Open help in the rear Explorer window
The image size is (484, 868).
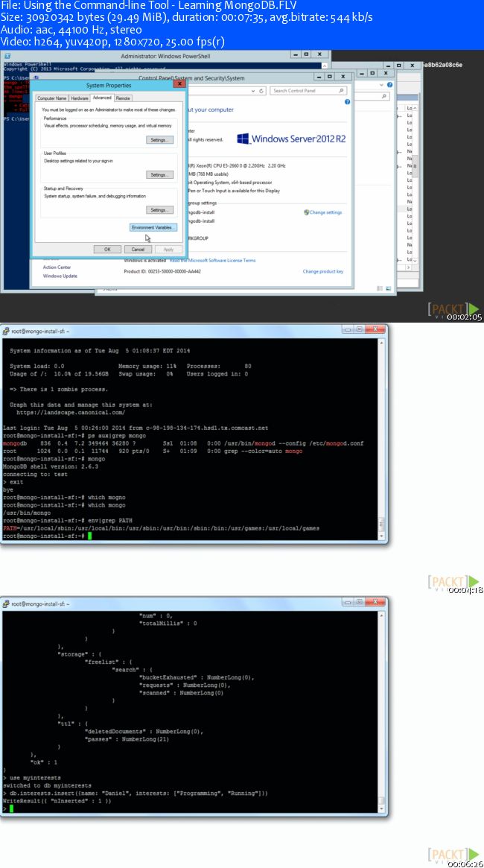[389, 85]
